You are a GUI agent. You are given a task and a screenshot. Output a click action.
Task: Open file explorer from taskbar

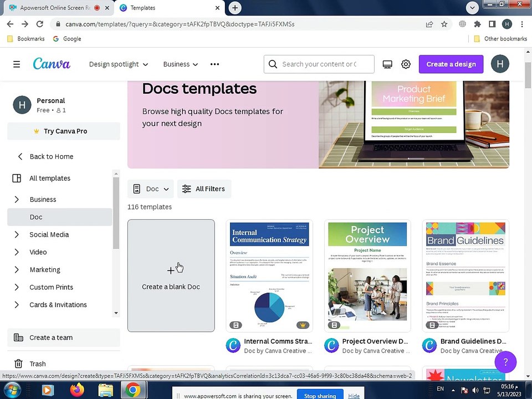coord(105,390)
